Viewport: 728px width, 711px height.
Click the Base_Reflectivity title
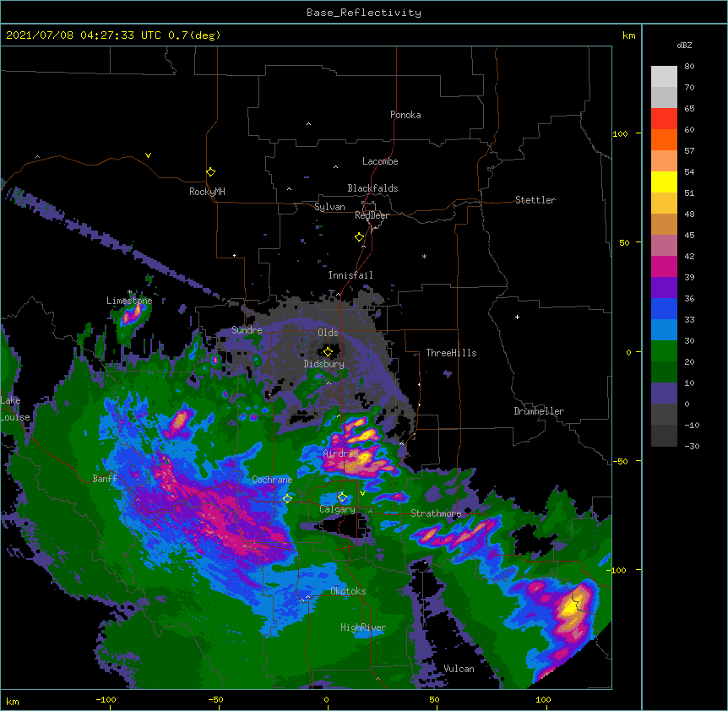tap(364, 13)
